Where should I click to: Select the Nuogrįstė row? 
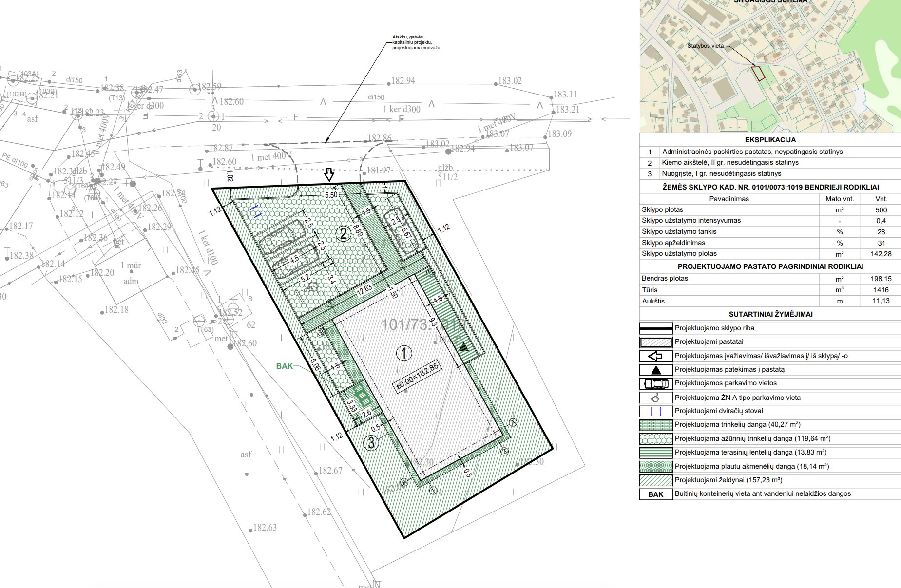tap(770, 174)
